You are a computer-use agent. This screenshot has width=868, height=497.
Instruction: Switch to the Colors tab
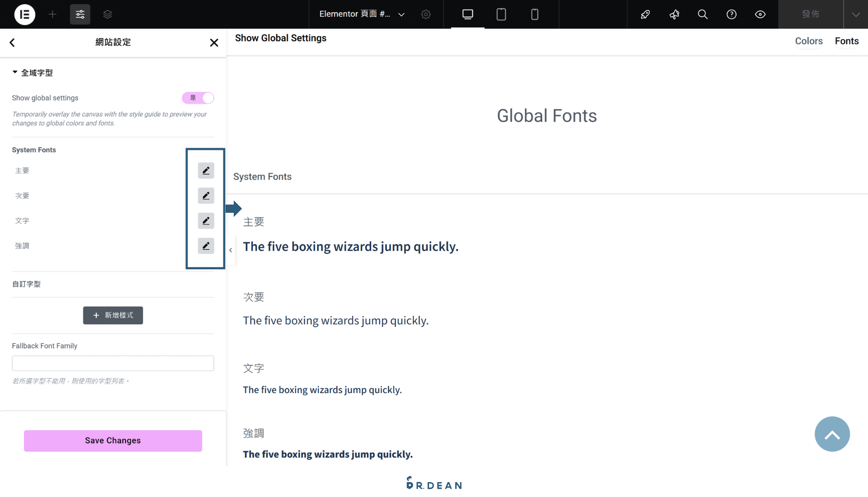[809, 41]
